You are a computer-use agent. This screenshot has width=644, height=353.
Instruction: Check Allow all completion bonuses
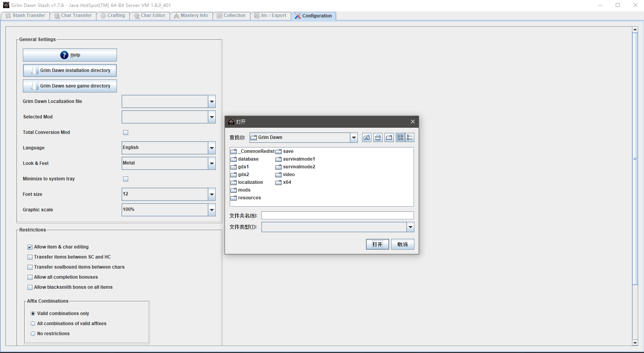tap(30, 277)
